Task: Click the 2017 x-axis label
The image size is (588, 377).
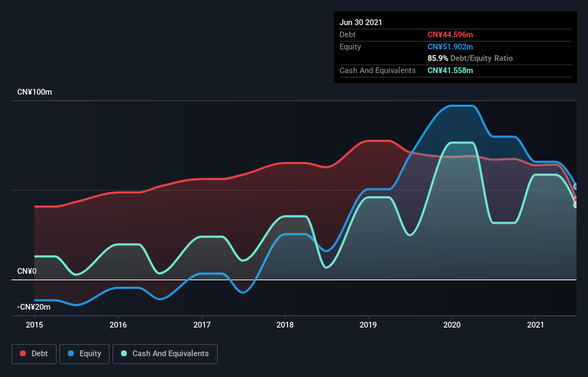Action: (202, 325)
